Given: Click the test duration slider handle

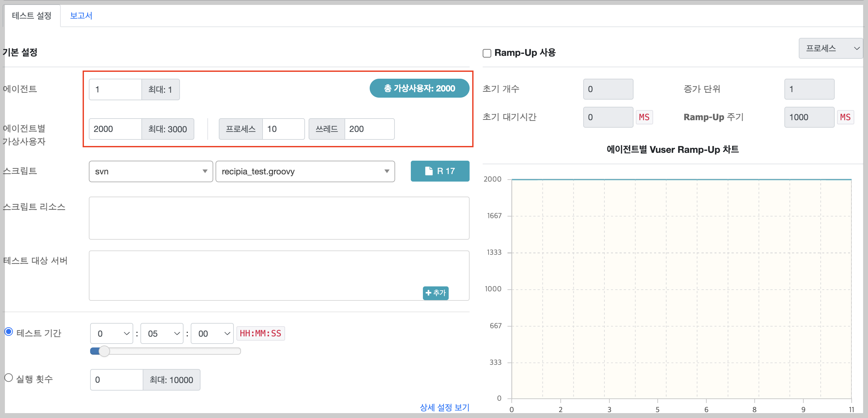Looking at the screenshot, I should point(104,351).
